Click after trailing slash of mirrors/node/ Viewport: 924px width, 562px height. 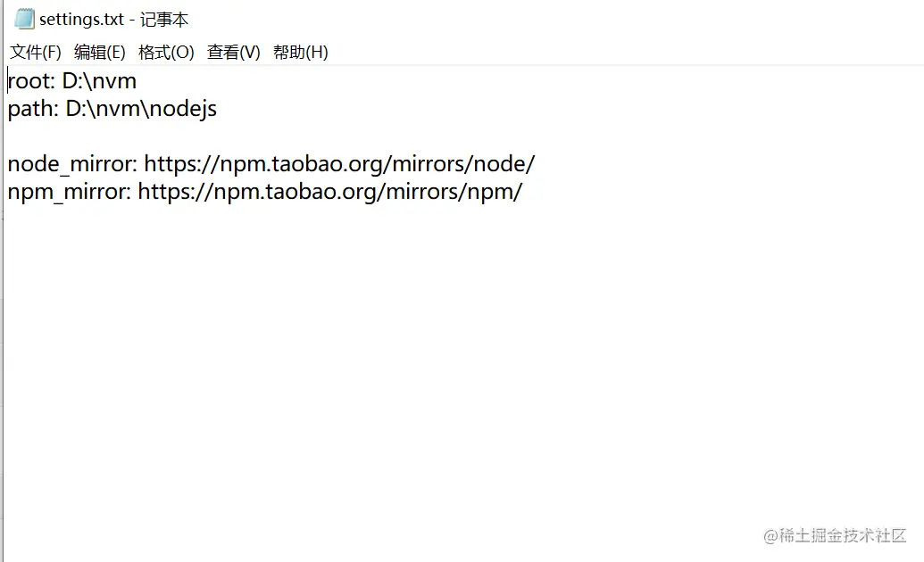pos(537,164)
